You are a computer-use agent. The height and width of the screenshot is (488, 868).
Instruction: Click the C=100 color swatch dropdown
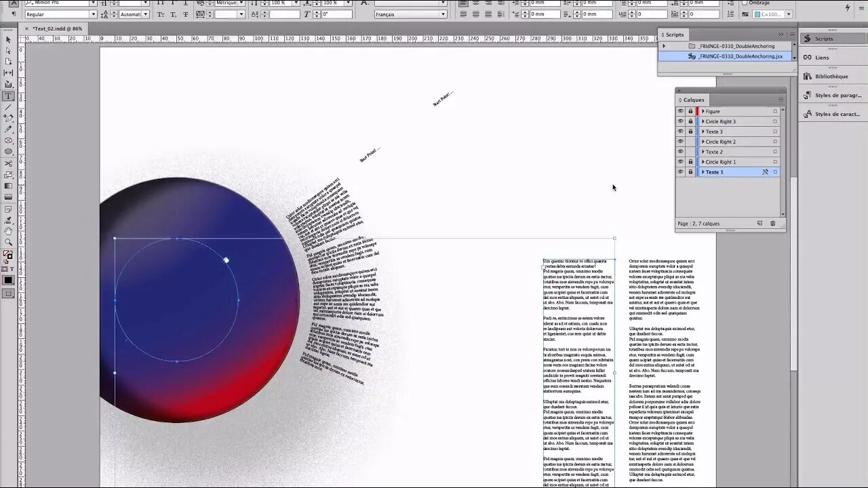click(x=788, y=14)
